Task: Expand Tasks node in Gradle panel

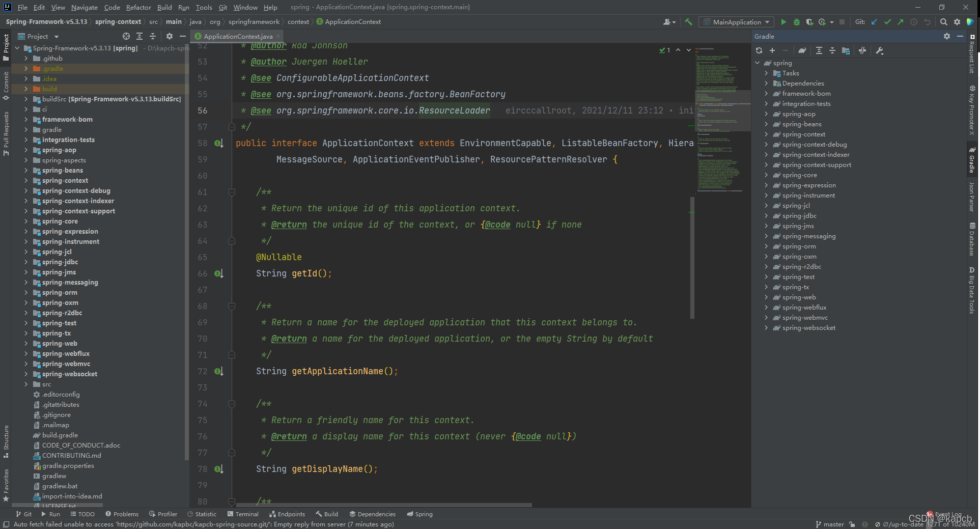Action: click(766, 73)
